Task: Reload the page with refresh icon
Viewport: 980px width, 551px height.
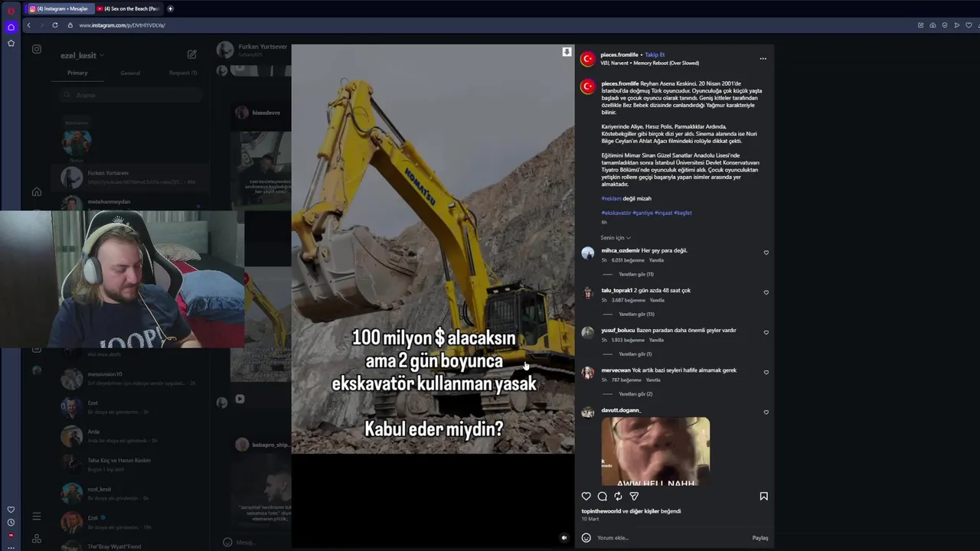Action: pos(55,25)
